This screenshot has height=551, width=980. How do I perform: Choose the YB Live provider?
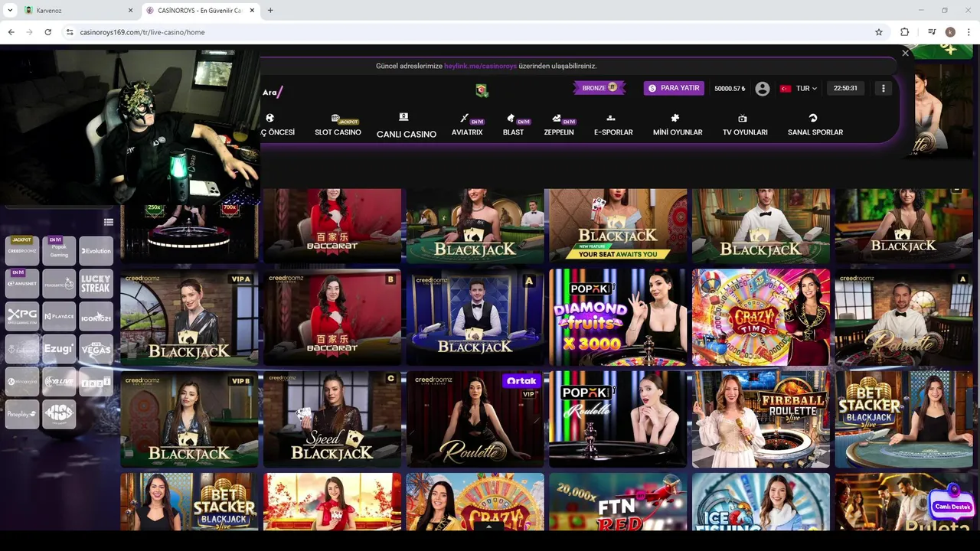(59, 382)
